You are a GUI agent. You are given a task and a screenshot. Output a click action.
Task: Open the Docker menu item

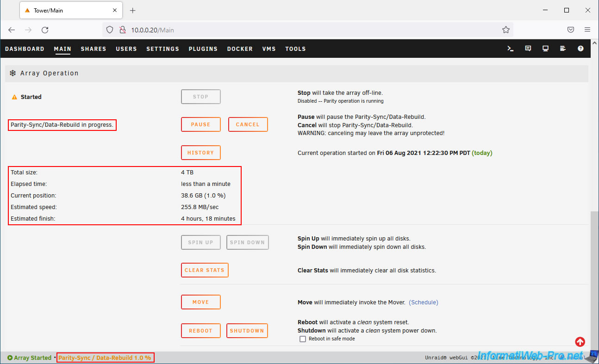point(240,49)
